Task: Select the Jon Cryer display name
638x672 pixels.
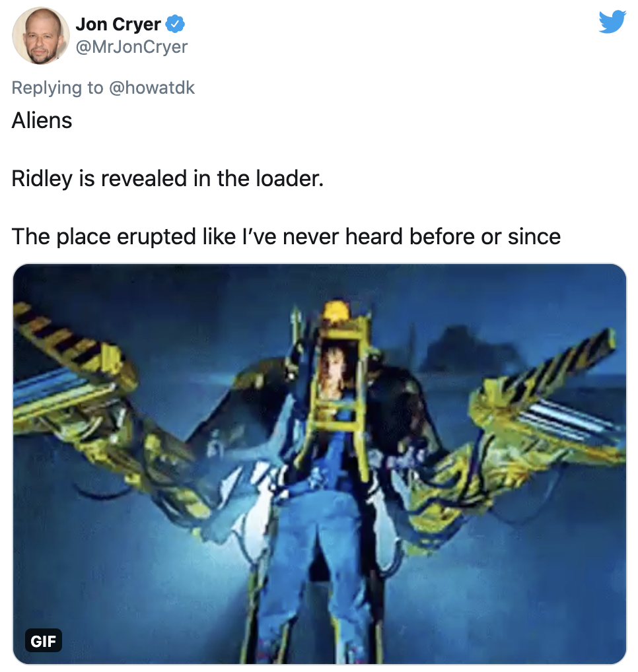Action: (x=118, y=24)
